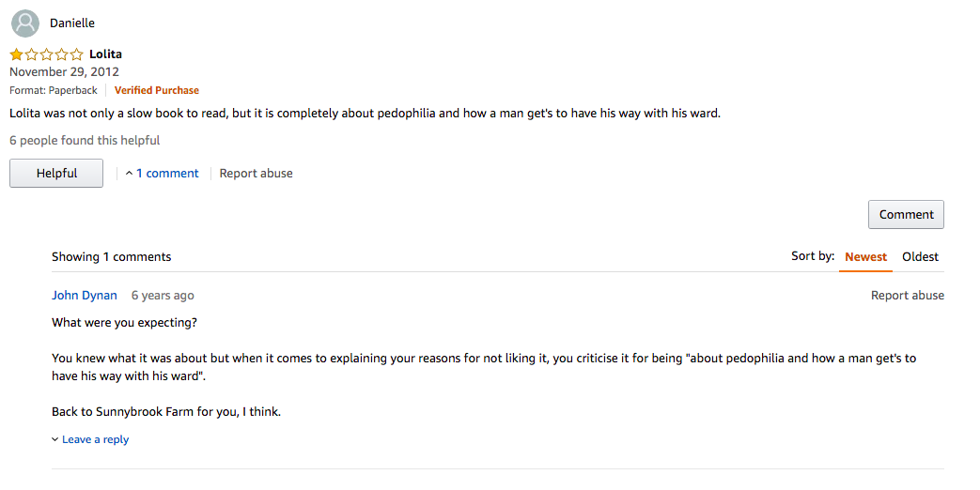The height and width of the screenshot is (490, 980).
Task: Click reviewer name Danielle
Action: (x=72, y=23)
